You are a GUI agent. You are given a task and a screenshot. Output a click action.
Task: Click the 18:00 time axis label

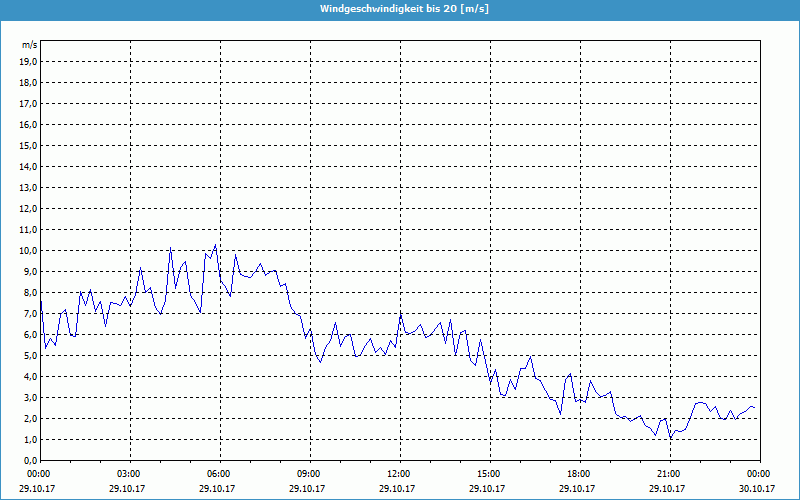(579, 473)
